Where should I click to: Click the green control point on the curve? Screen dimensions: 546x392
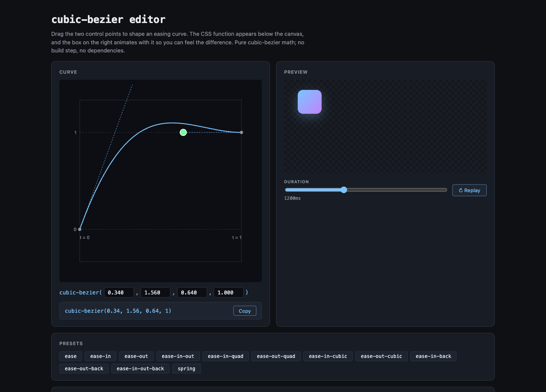point(183,133)
